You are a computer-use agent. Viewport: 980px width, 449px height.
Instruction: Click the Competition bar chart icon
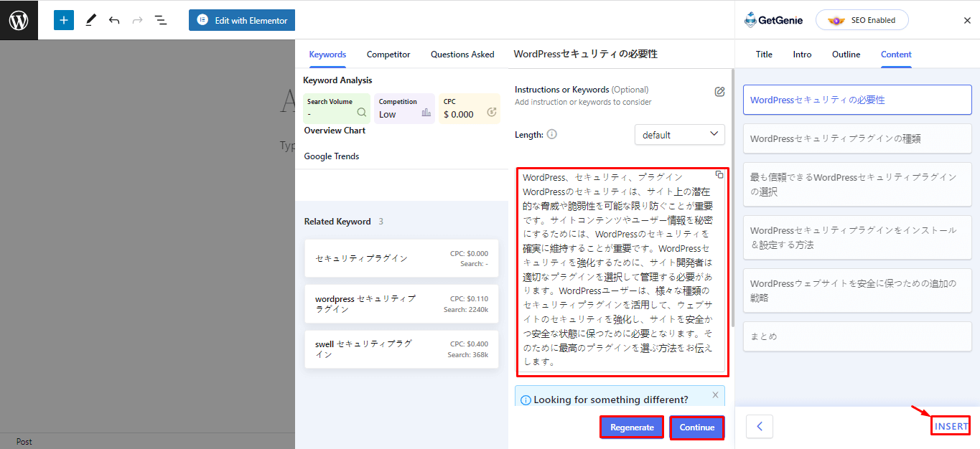(426, 112)
